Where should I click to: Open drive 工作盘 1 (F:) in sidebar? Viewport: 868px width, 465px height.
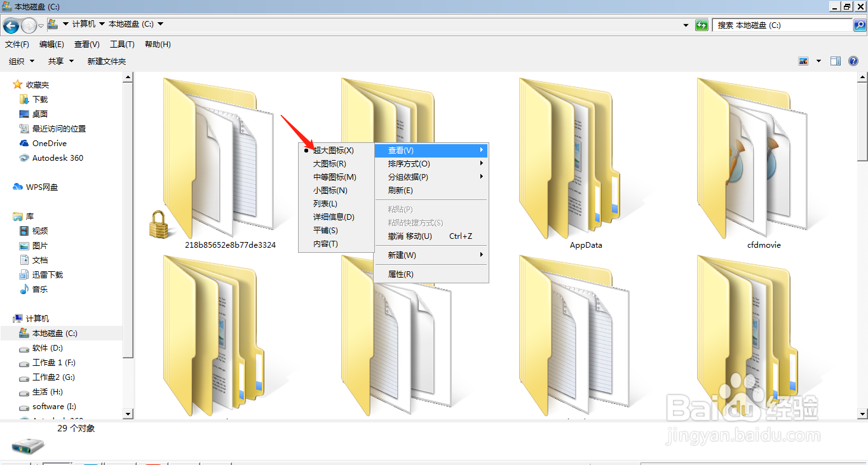48,362
